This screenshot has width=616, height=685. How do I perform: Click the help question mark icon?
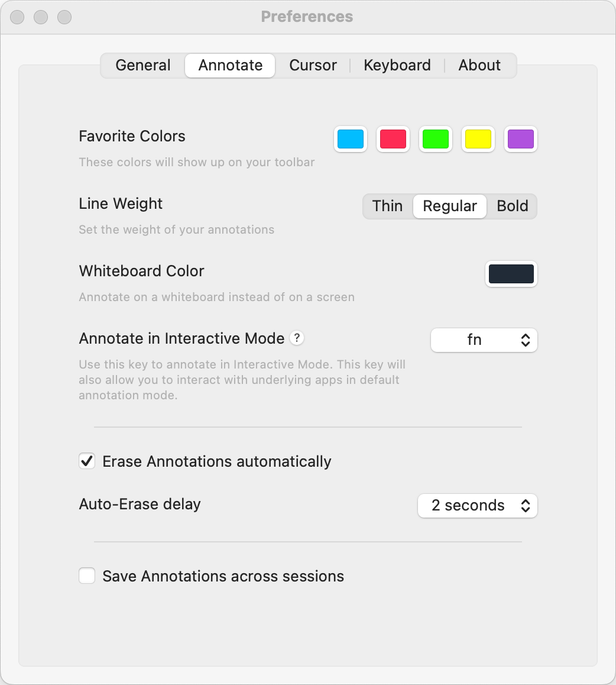(x=297, y=338)
